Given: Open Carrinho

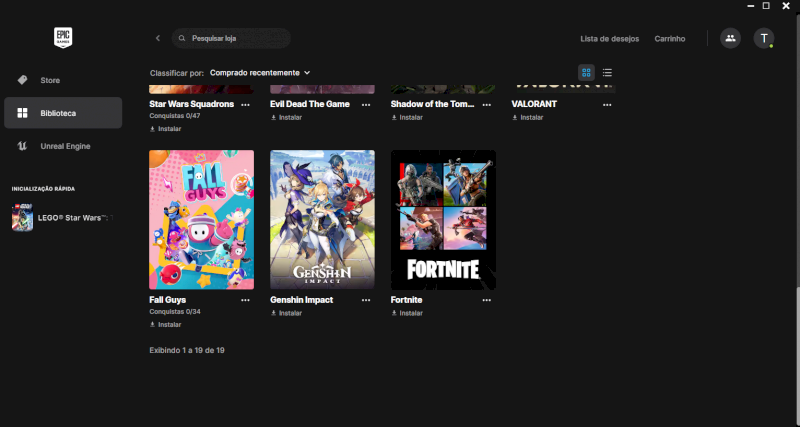Looking at the screenshot, I should click(670, 39).
